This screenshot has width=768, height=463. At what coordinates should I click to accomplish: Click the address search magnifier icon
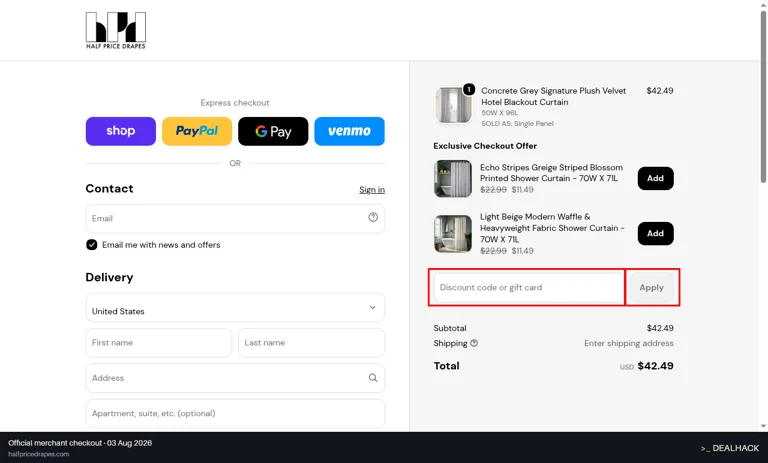pyautogui.click(x=373, y=378)
